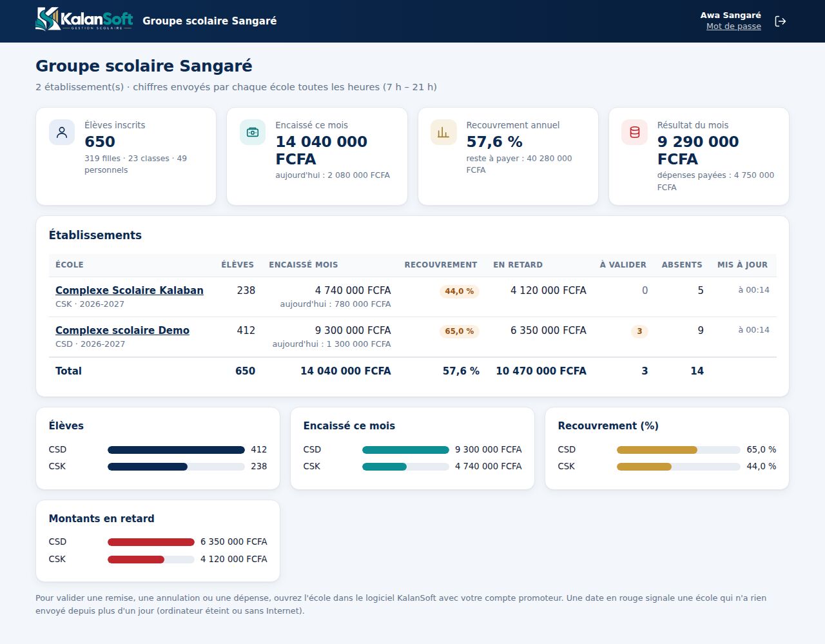Click the CSK bar in Élèves chart
Viewport: 825px width, 644px height.
(x=176, y=467)
